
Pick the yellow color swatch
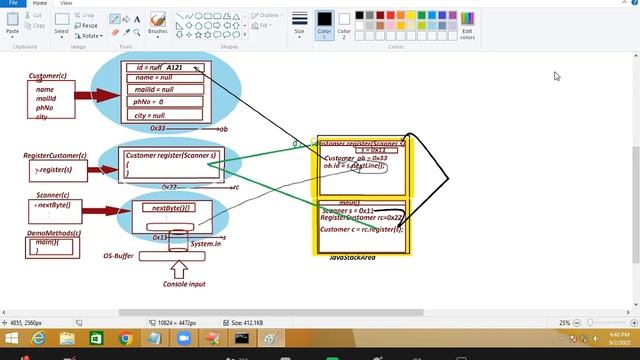click(x=411, y=16)
